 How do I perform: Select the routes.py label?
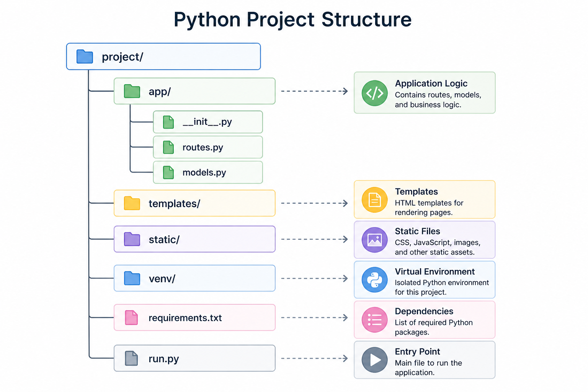point(203,148)
